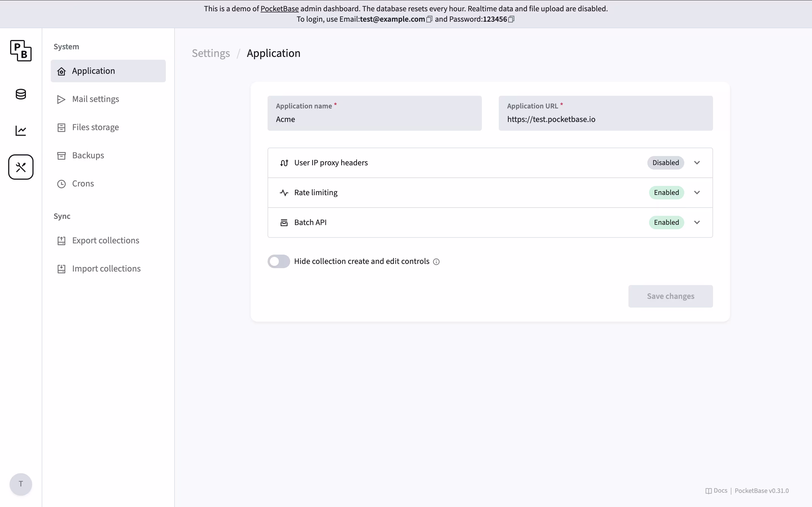Open the Logs chart icon

(x=21, y=130)
